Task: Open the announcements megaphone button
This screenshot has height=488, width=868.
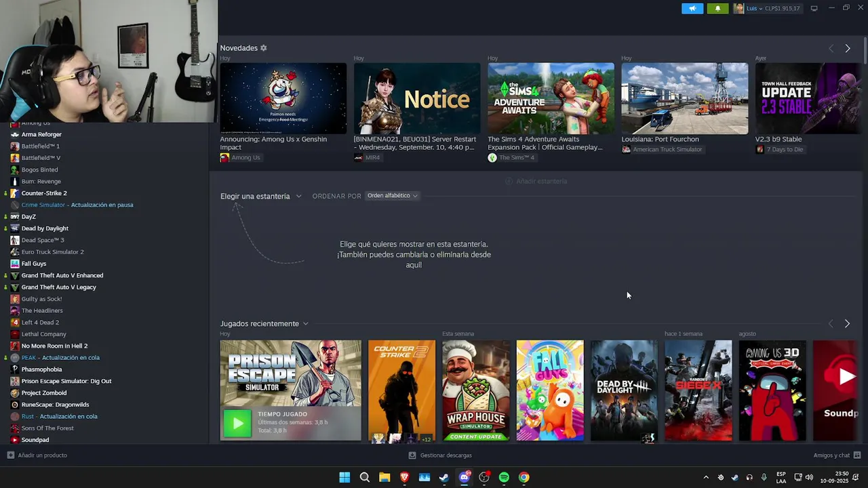Action: coord(692,8)
